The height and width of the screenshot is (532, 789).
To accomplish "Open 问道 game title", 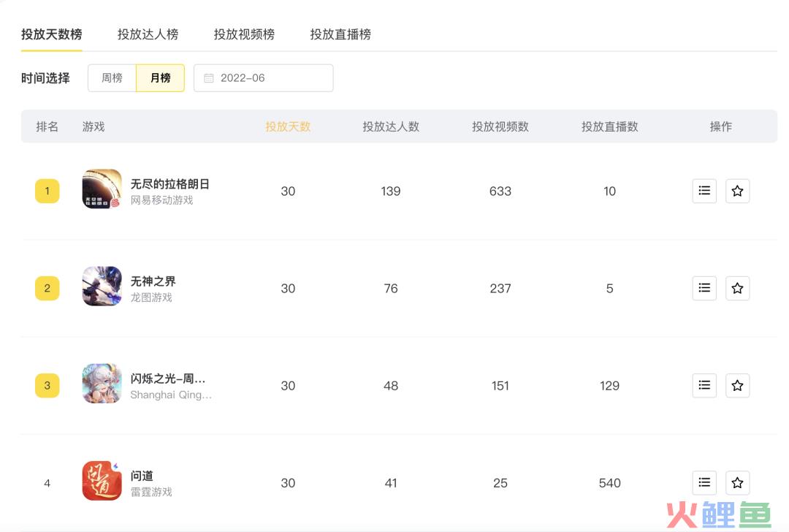I will tap(142, 476).
